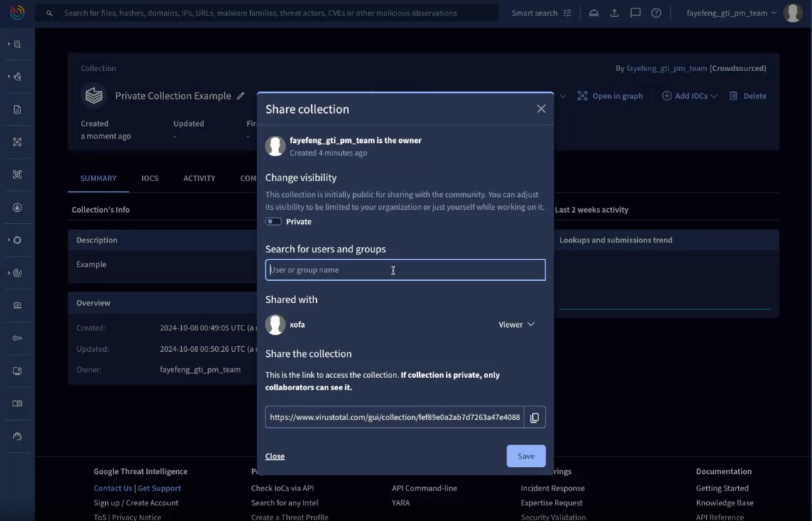812x521 pixels.
Task: Expand the sidebar hexagon item arrow
Action: pyautogui.click(x=9, y=240)
